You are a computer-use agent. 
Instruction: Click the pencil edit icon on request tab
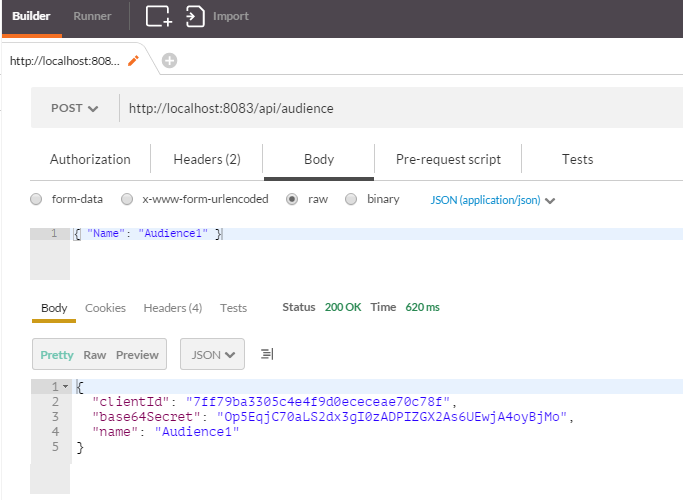pos(133,61)
